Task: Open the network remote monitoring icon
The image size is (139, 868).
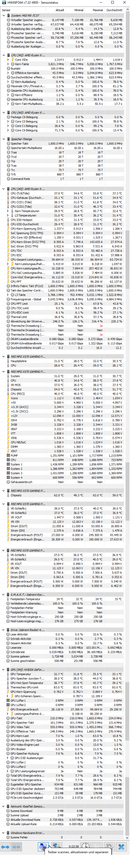Action: (56, 847)
